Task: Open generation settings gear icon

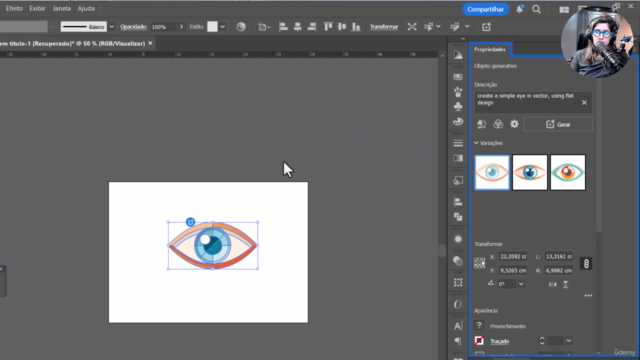Action: click(514, 124)
